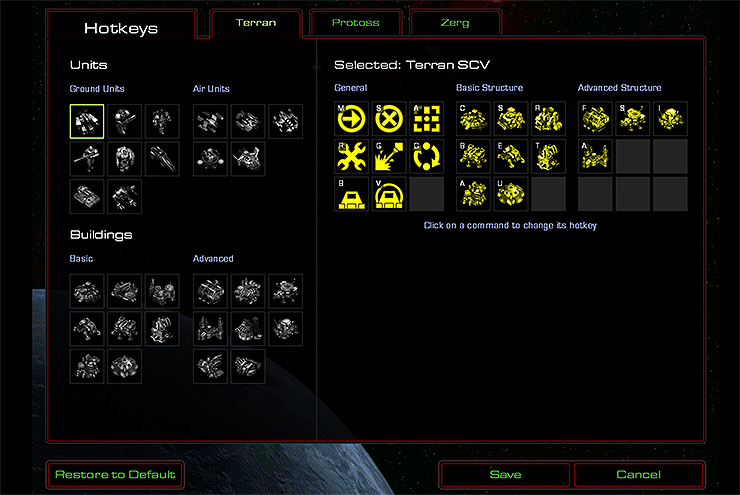Screen dimensions: 740x495
Task: Change Bunker hotkey U in Basic Structure
Action: [511, 194]
